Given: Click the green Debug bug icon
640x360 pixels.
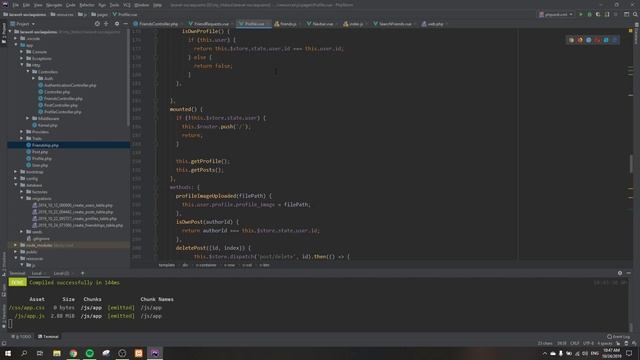Looking at the screenshot, I should tap(589, 14).
